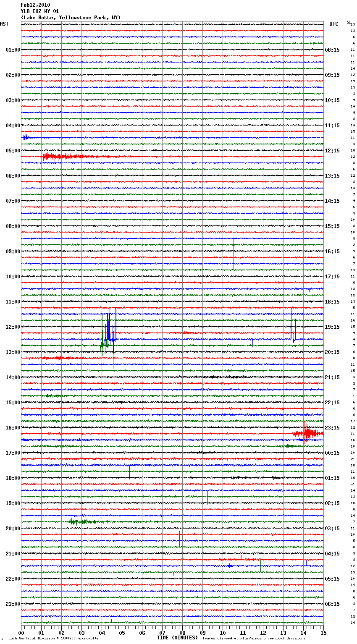Click the 00:15 UTC time label
This screenshot has height=644, width=357.
pyautogui.click(x=332, y=453)
